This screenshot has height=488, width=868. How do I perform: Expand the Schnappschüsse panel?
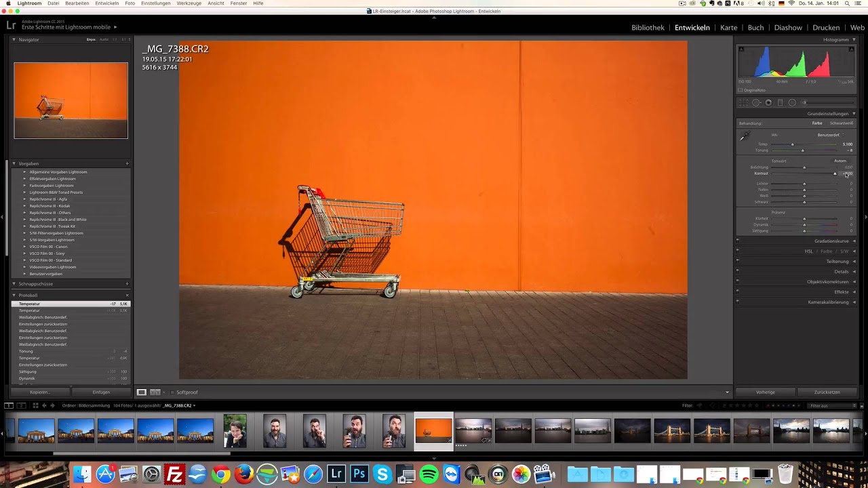coord(14,284)
